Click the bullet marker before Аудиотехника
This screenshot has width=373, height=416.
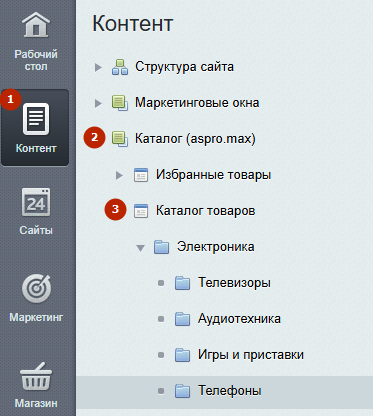[x=161, y=319]
